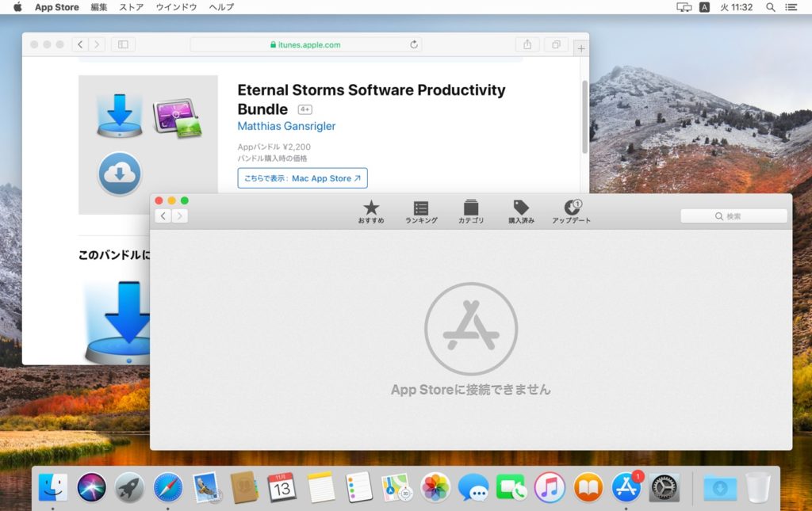Open the 購入済み (Purchased) tag tab
Screen dimensions: 812x511
[521, 212]
